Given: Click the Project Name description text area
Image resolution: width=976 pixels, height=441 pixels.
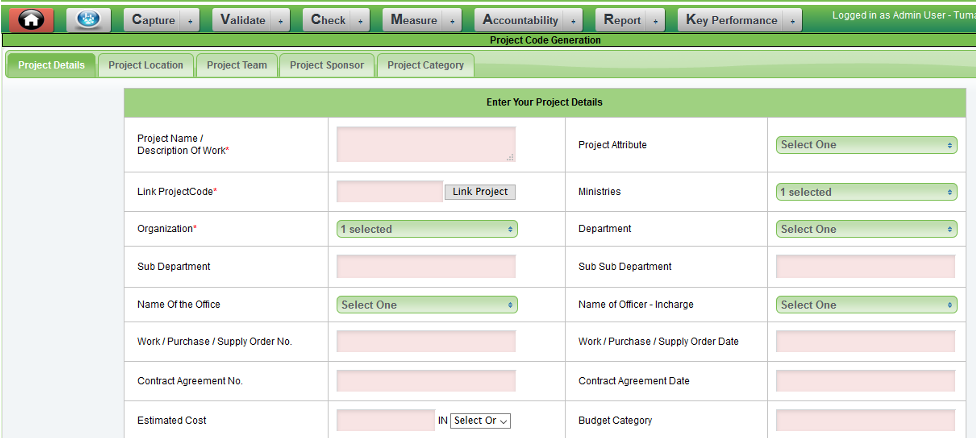Looking at the screenshot, I should pyautogui.click(x=426, y=144).
